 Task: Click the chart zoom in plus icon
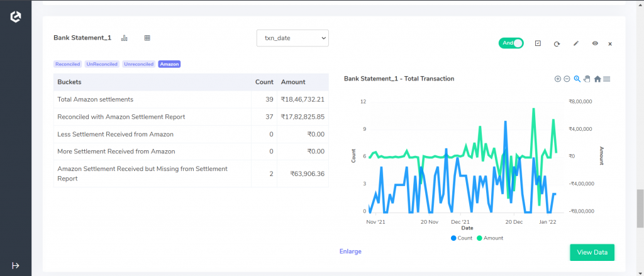[x=558, y=79]
